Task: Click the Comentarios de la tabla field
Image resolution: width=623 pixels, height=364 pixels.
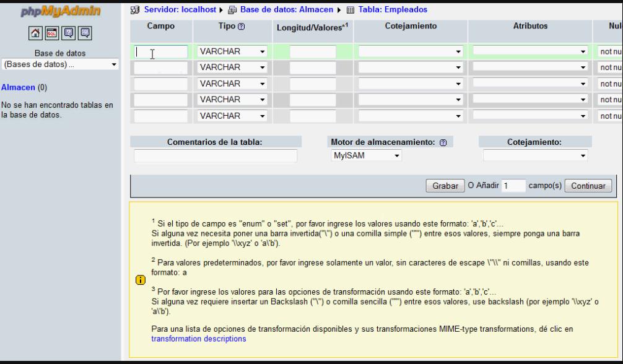Action: tap(215, 156)
